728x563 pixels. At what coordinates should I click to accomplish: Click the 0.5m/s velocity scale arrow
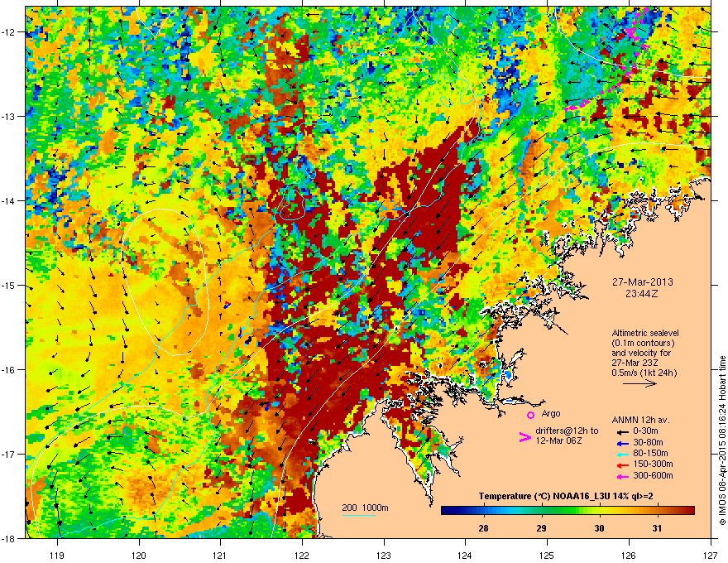pos(639,383)
